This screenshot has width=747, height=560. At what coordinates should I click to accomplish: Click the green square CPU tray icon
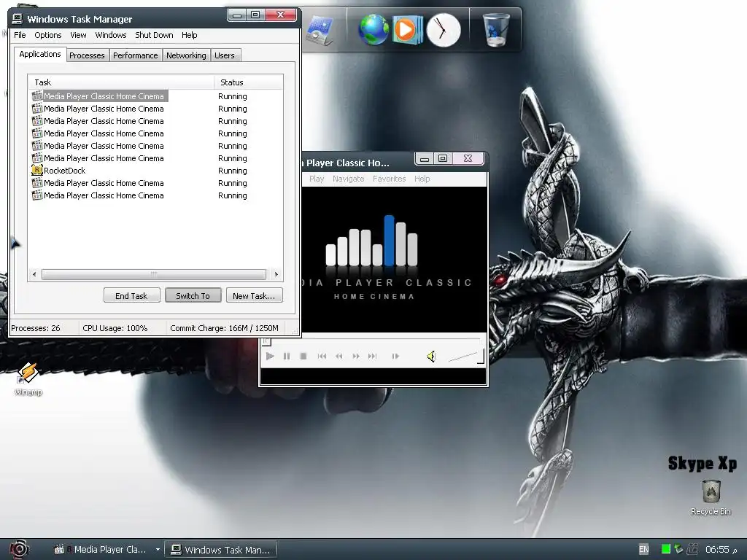(x=665, y=549)
